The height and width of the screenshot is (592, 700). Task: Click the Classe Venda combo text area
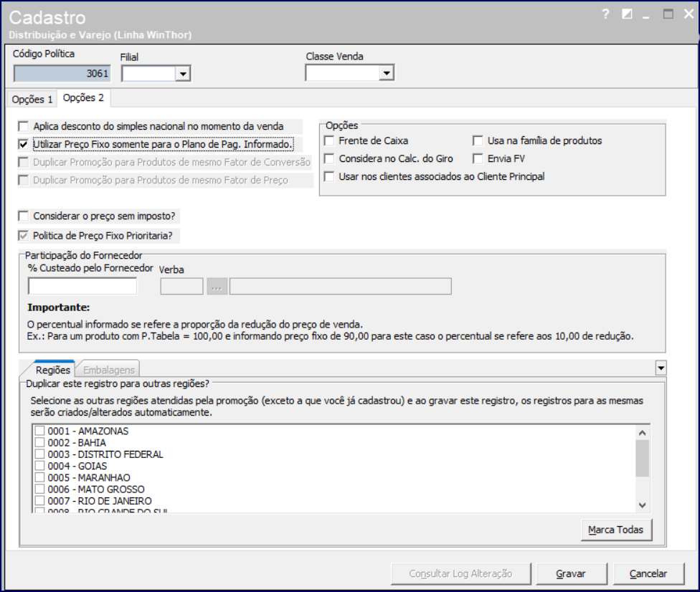tap(342, 73)
